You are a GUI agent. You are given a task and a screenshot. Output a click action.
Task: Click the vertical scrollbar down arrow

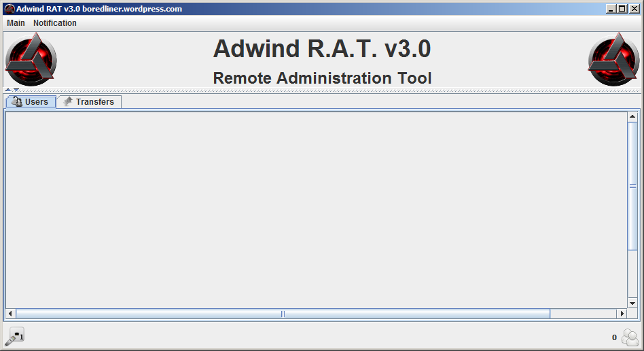[632, 303]
